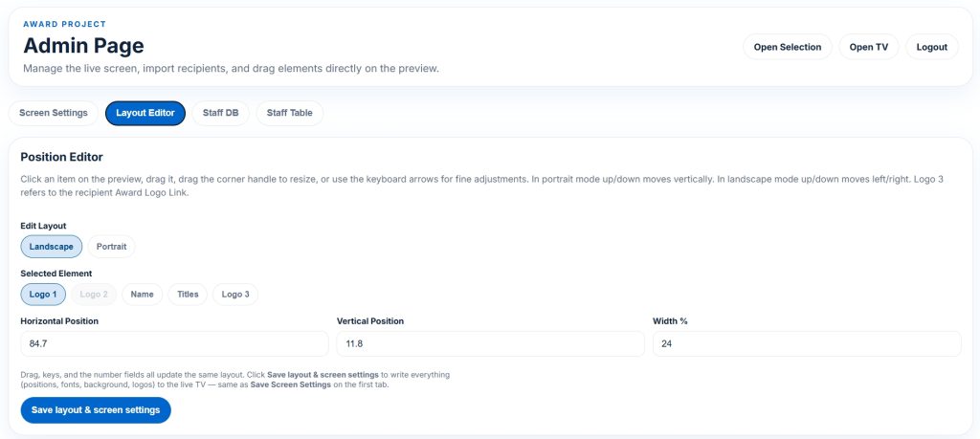Pick the greyed-out Logo 2 element
The image size is (980, 439).
(93, 295)
